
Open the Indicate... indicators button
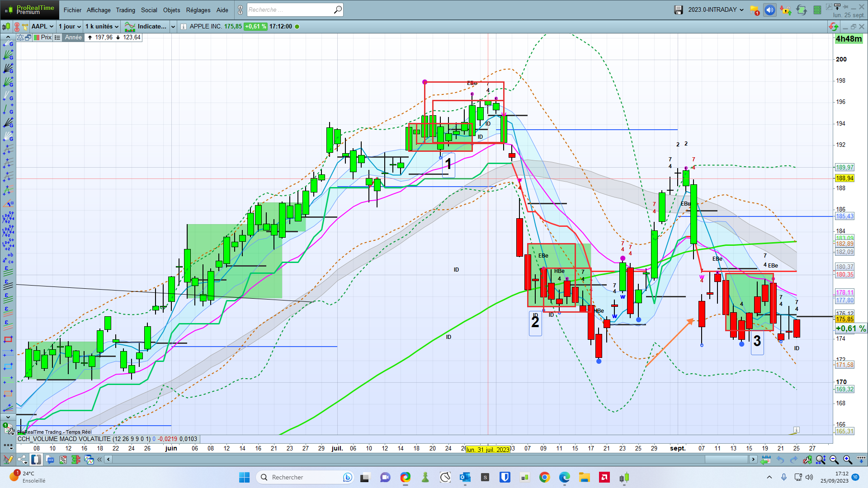click(146, 26)
